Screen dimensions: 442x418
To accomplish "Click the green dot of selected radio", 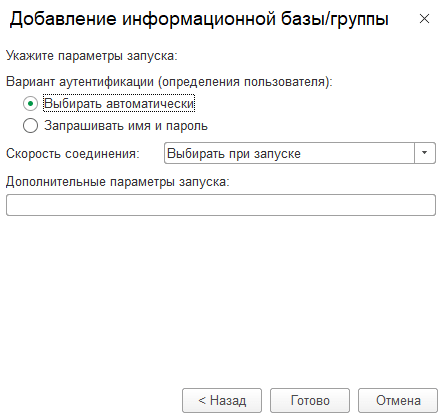I will [30, 104].
